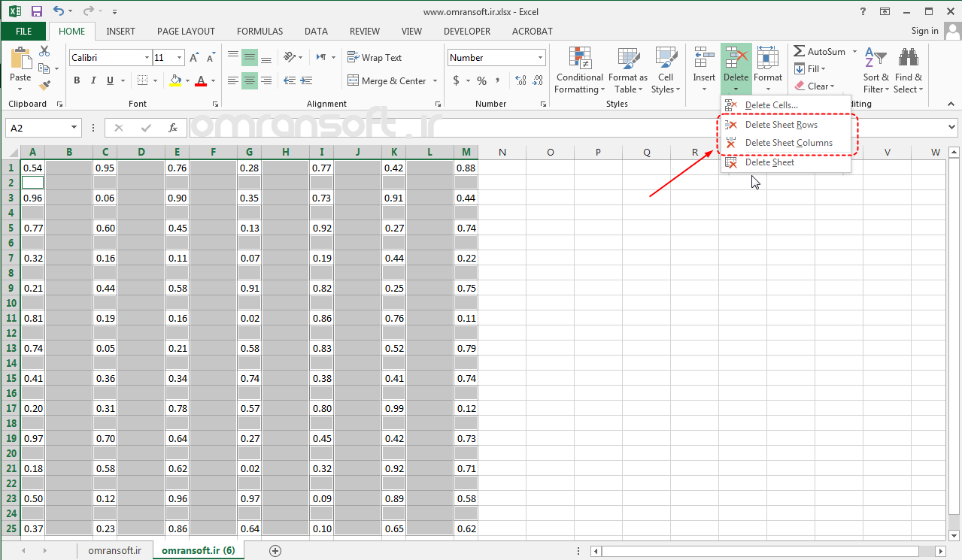Click AutoSum button

[x=819, y=51]
